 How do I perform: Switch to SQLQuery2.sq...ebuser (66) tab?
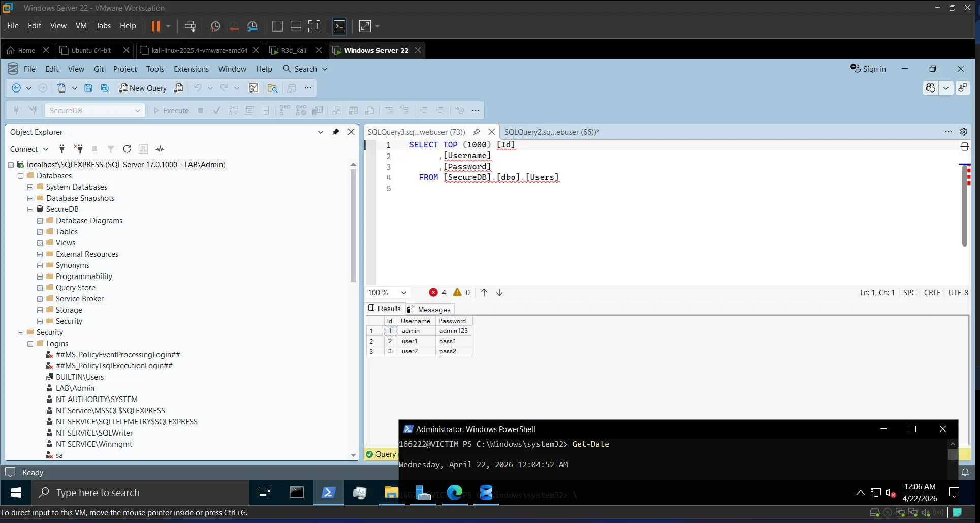[552, 132]
